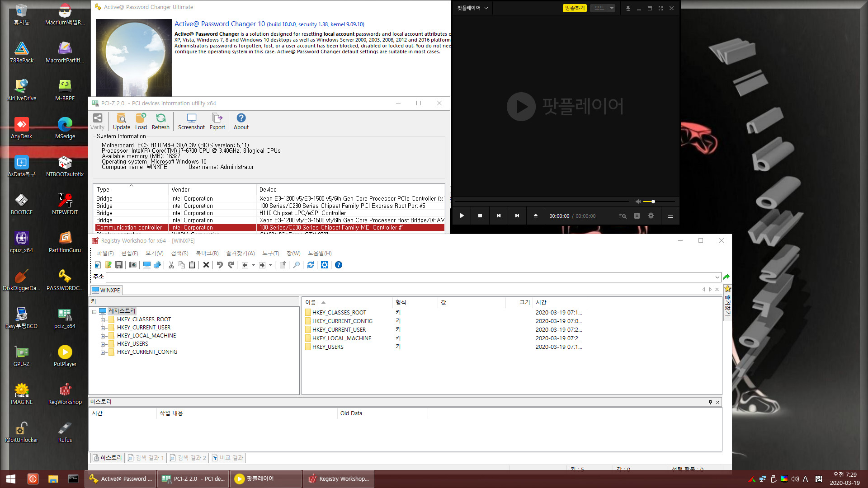Click Update in PCI-Z toolbar
This screenshot has height=488, width=868.
point(121,122)
